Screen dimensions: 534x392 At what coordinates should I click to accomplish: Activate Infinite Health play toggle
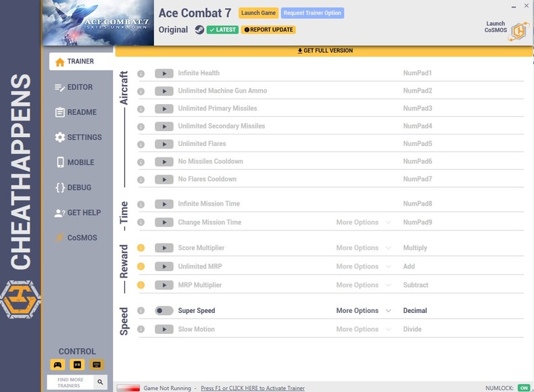[x=164, y=73]
